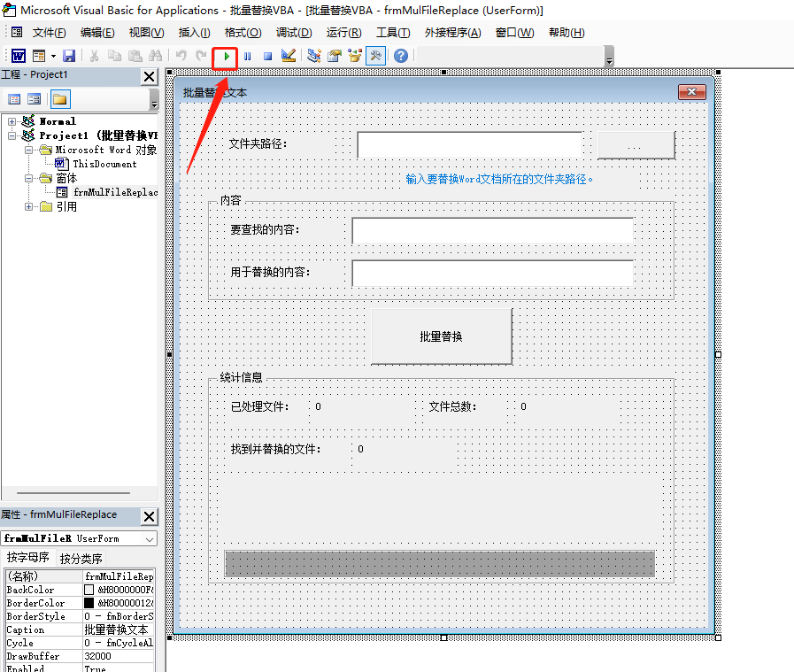Screen dimensions: 794x672
Task: Open the Toolbox from the toolbar
Action: [x=375, y=57]
